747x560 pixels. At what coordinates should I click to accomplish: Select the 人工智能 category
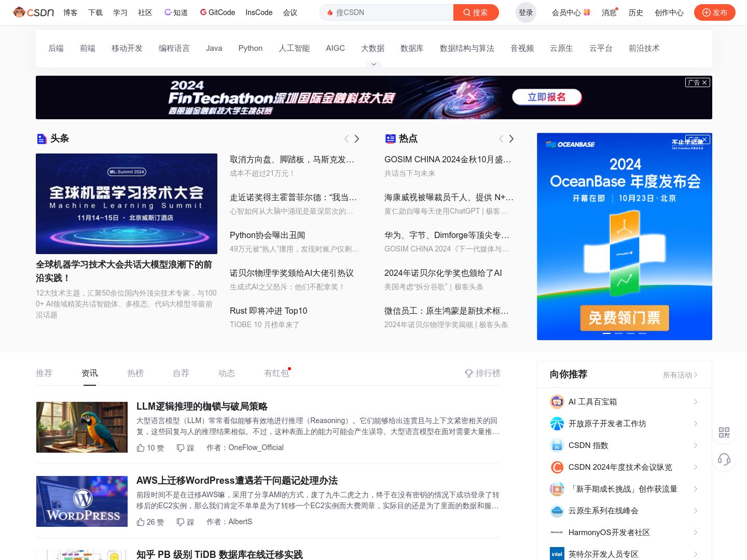pyautogui.click(x=294, y=48)
